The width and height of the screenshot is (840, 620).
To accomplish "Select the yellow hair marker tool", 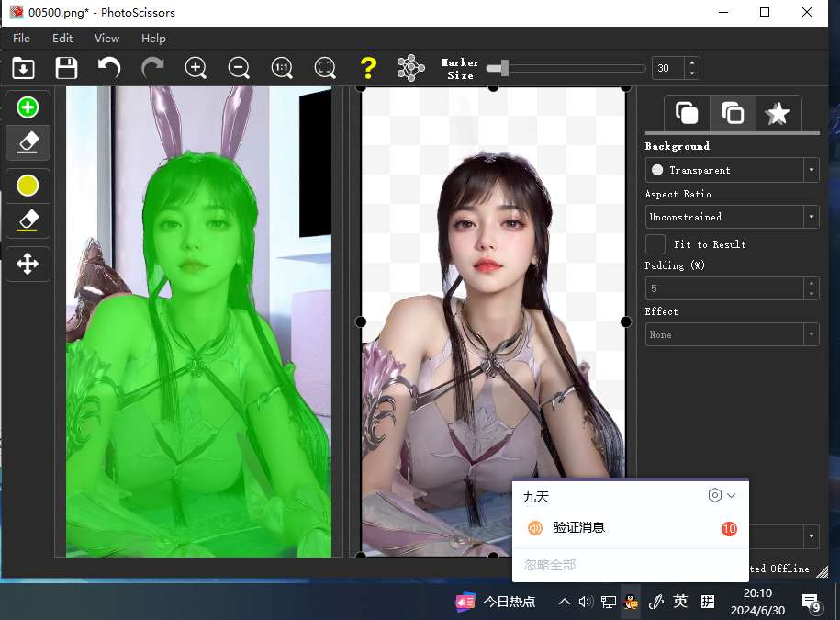I will point(28,186).
